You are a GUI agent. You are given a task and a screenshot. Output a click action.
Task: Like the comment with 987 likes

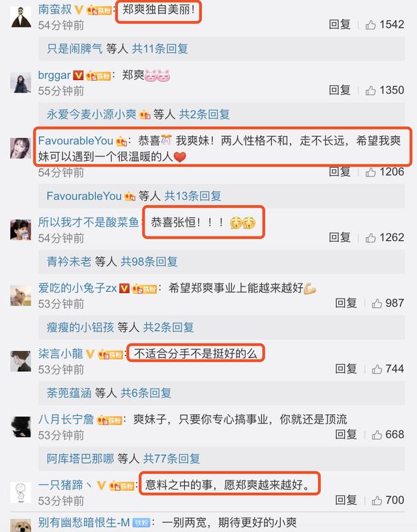[377, 303]
